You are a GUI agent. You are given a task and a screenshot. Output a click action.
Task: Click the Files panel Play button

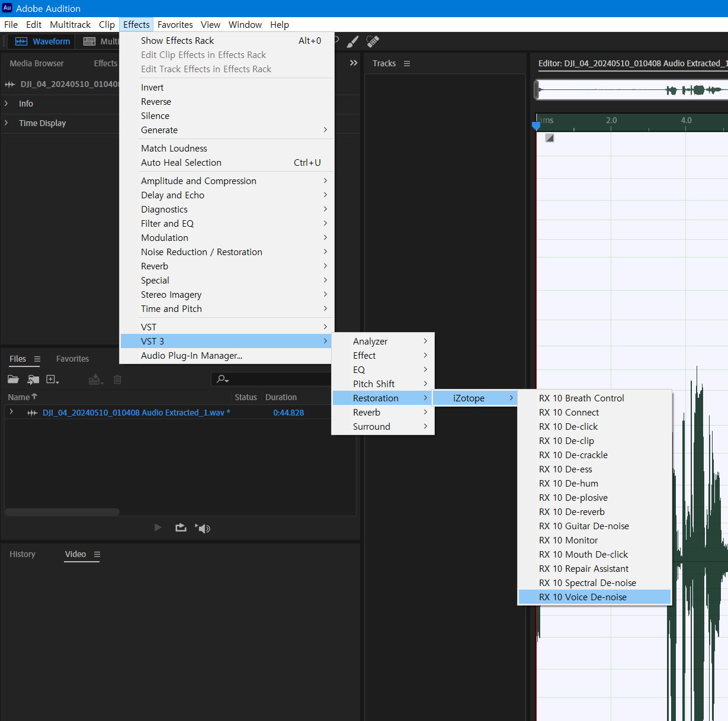pos(158,527)
